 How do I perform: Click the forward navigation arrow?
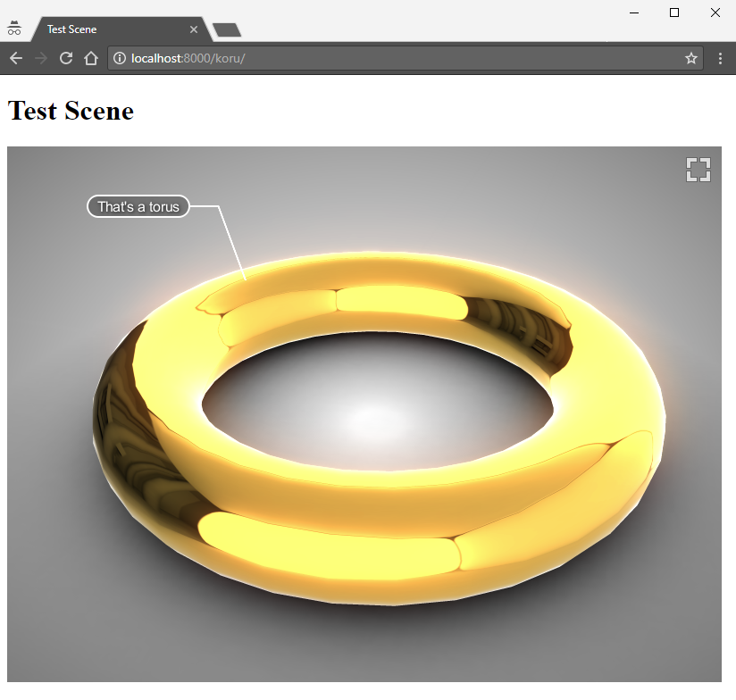40,59
